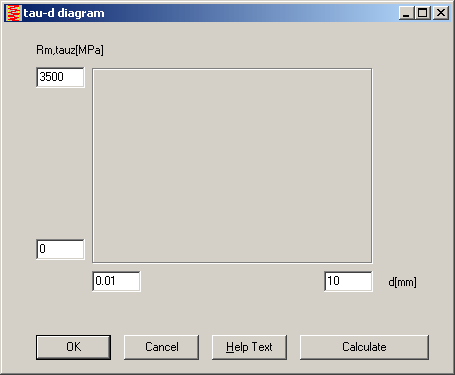
Task: Open the Help Text
Action: tap(249, 347)
